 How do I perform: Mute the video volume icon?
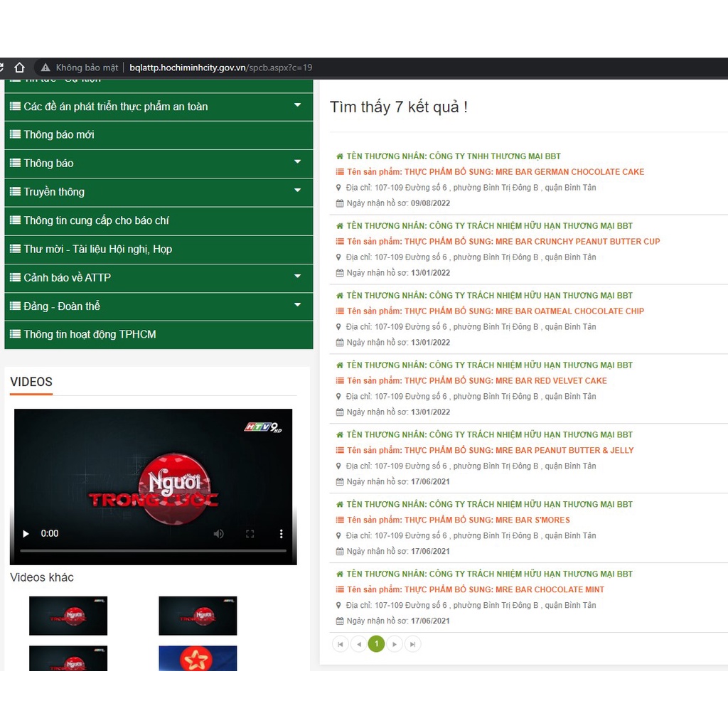pyautogui.click(x=219, y=533)
